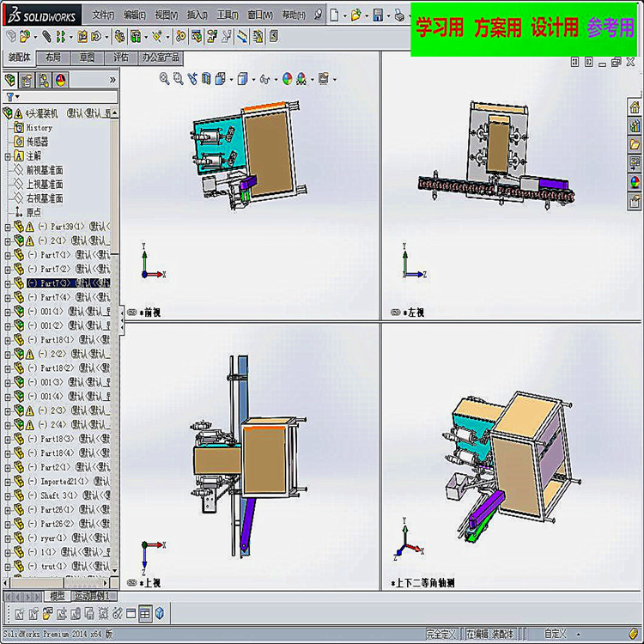Click the Apply Scene icon
The image size is (644, 644).
[x=301, y=78]
